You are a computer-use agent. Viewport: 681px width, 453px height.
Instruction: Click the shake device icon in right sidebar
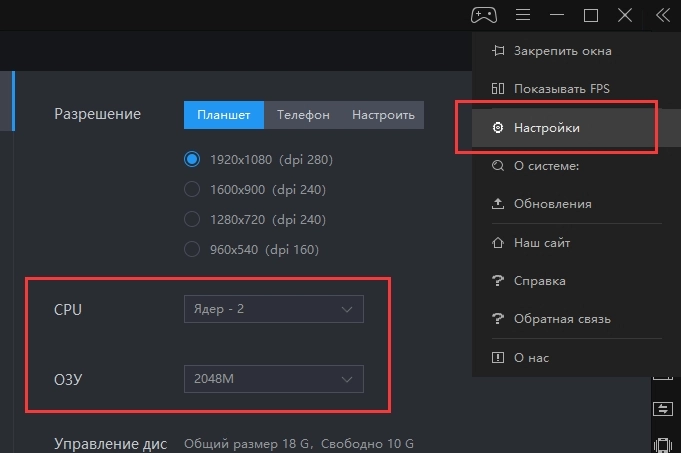click(663, 445)
